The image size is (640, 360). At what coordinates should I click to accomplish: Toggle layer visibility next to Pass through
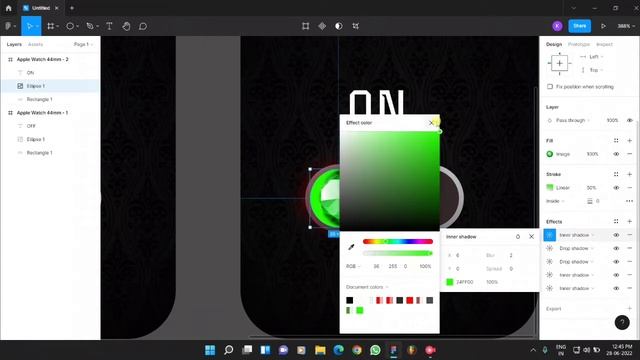coord(629,120)
